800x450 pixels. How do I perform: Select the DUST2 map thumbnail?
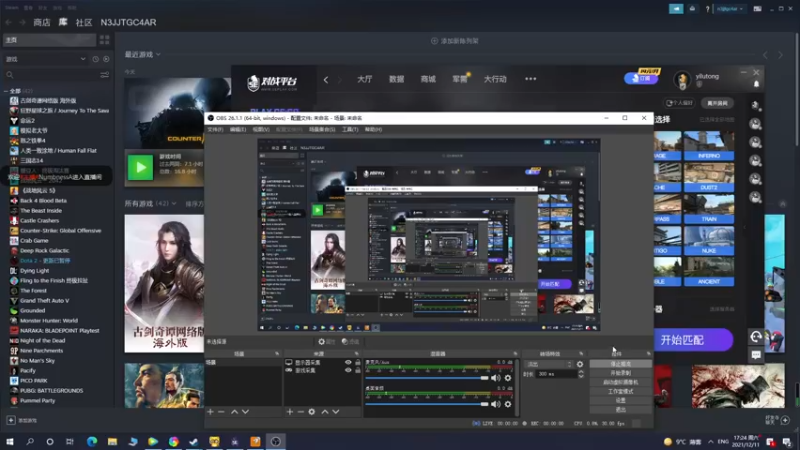point(709,177)
